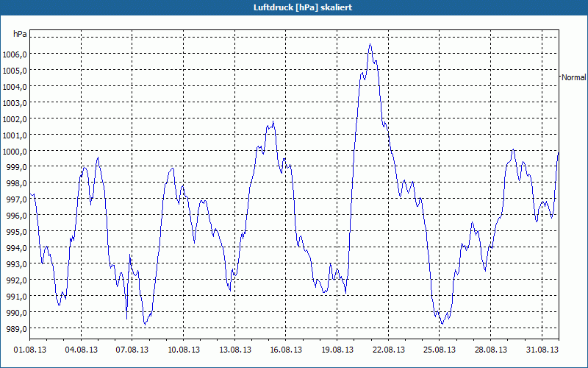The height and width of the screenshot is (368, 588).
Task: Click the 994,0 axis value
Action: click(16, 248)
